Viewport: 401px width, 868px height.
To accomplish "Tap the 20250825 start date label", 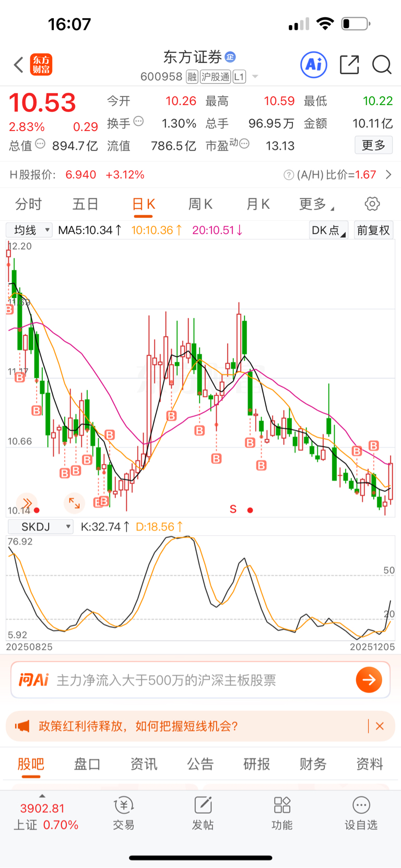I will click(x=29, y=647).
